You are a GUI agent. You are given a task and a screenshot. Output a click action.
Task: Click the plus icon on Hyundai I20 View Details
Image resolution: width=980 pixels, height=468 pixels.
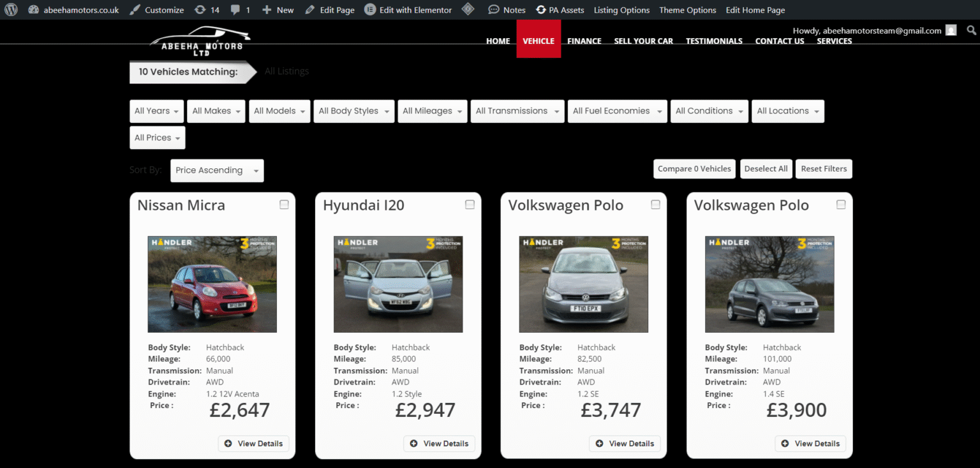[x=413, y=444]
